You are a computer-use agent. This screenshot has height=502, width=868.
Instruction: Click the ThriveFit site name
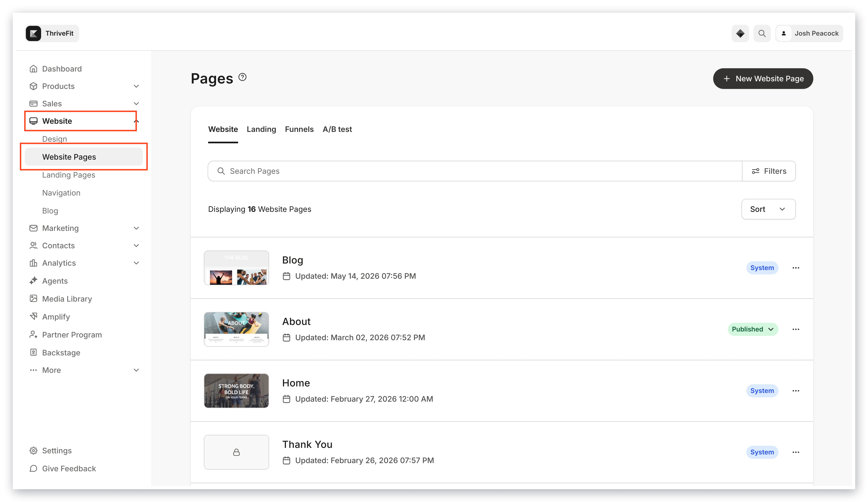[x=59, y=33]
